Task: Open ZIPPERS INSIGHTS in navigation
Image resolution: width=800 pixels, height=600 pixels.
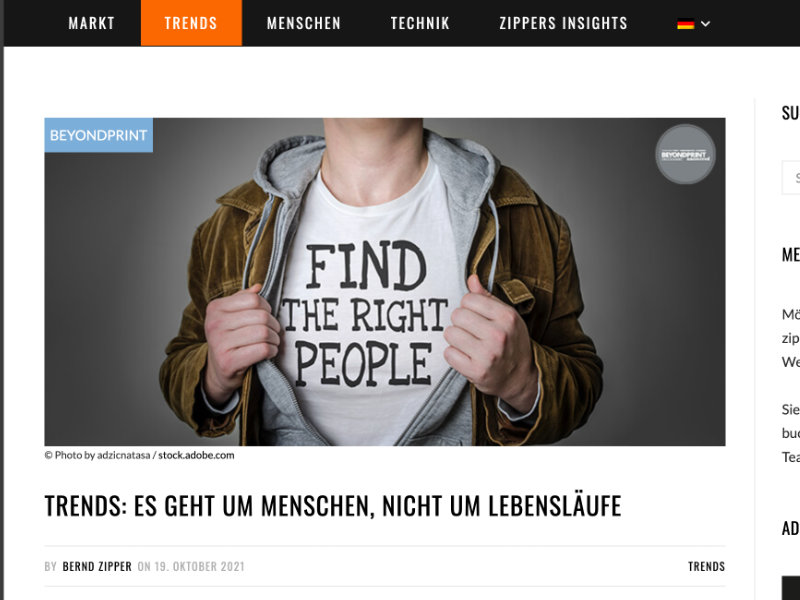Action: (563, 23)
